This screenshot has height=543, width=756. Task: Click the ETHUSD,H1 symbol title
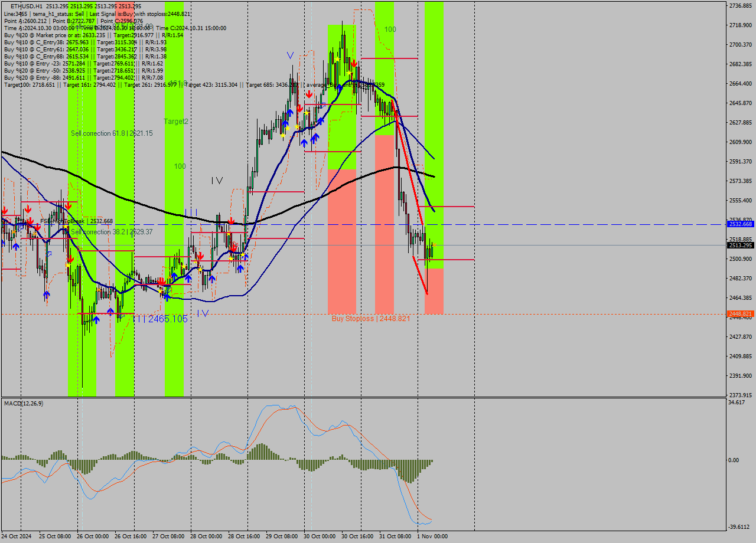(x=26, y=6)
